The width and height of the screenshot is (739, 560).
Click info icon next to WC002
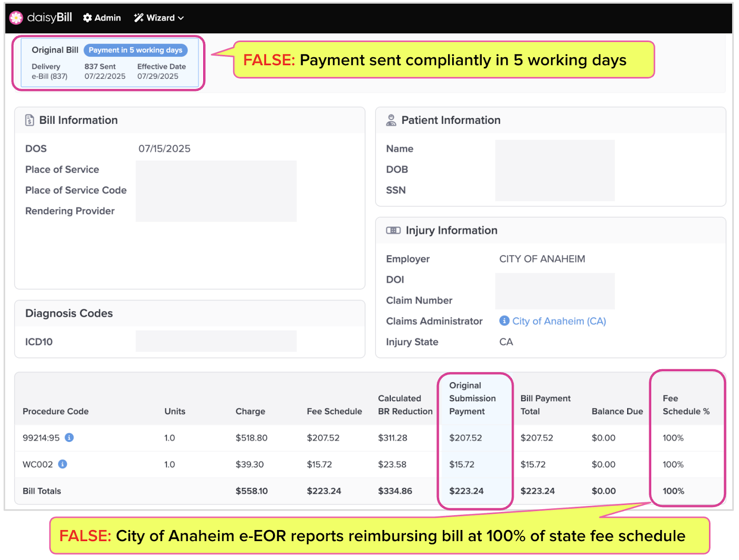click(x=63, y=464)
